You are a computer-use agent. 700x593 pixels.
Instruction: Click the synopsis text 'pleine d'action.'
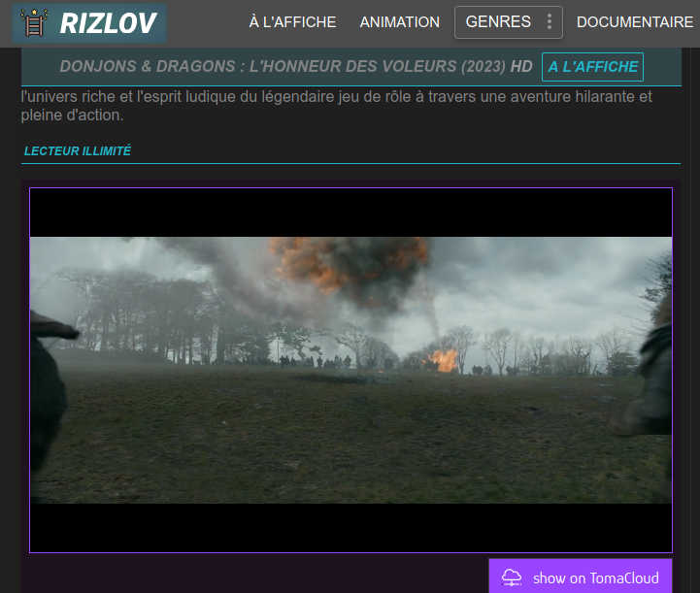72,115
